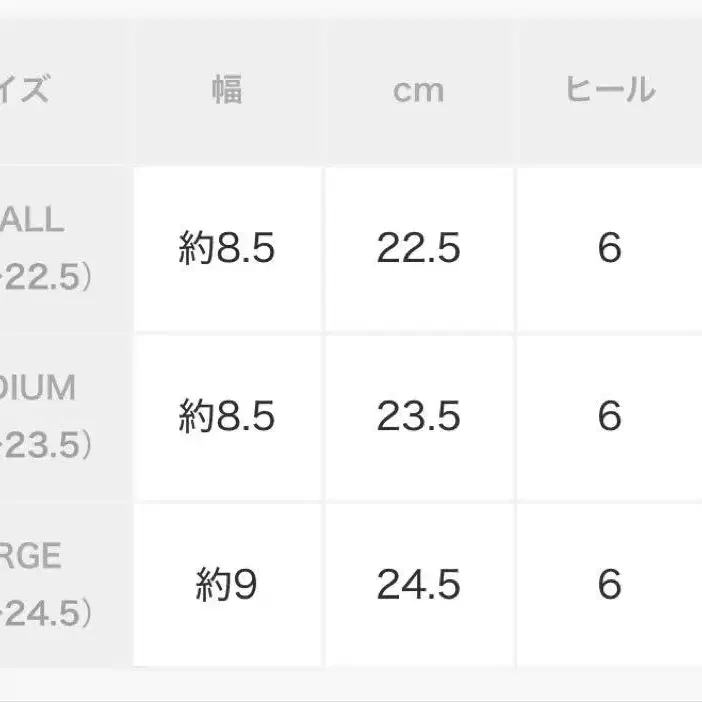
Task: Click the 約9 width cell
Action: point(227,585)
